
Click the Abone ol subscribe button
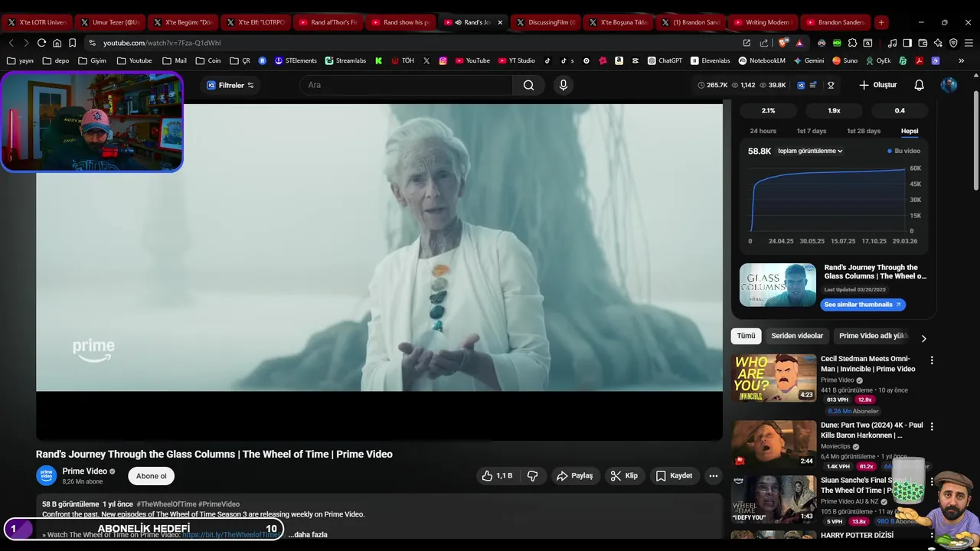click(x=151, y=476)
